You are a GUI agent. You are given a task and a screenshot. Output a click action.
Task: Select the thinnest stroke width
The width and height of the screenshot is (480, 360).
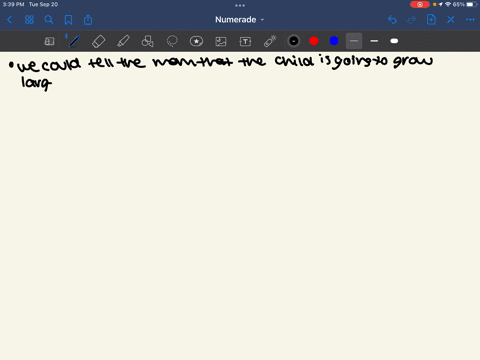(354, 41)
